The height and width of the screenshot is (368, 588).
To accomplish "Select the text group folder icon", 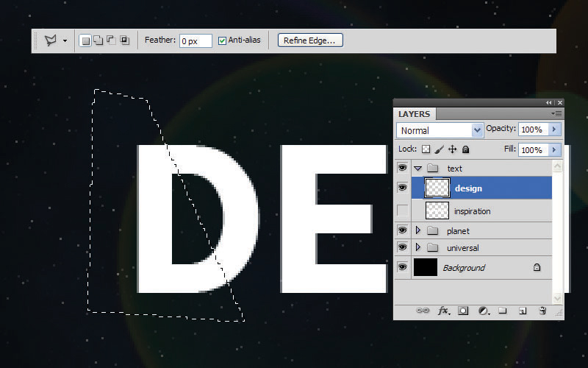I will tap(433, 168).
